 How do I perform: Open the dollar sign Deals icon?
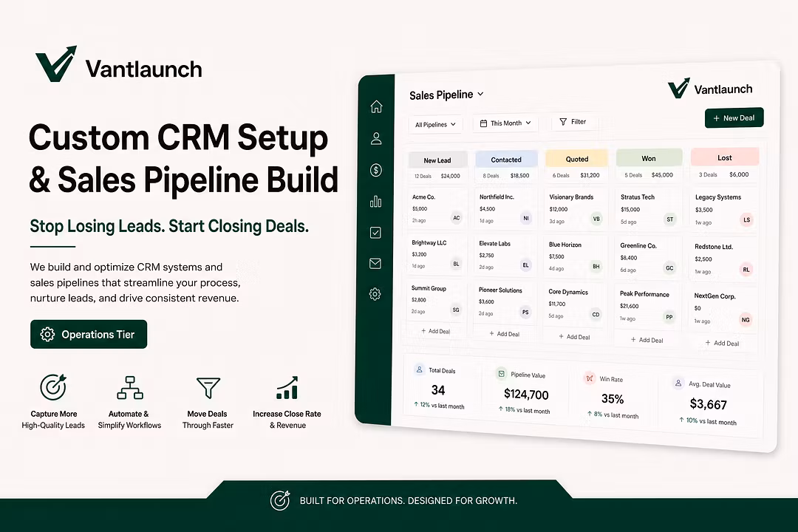point(376,170)
